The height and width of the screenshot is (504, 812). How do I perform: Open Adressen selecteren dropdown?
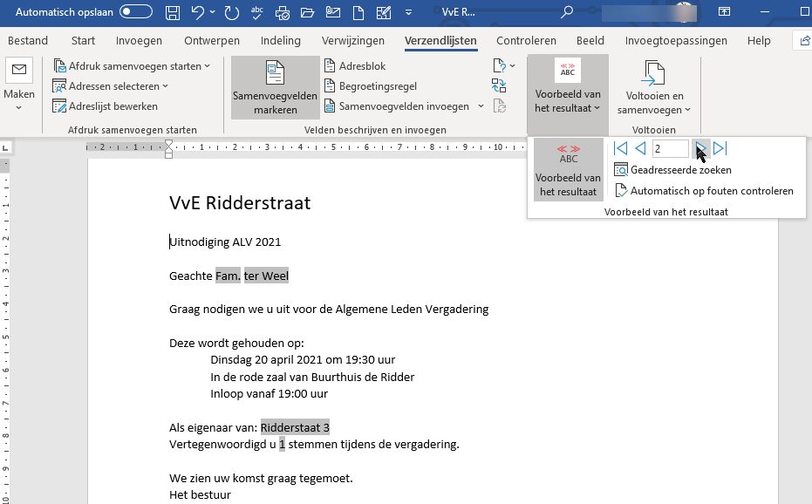[x=111, y=86]
